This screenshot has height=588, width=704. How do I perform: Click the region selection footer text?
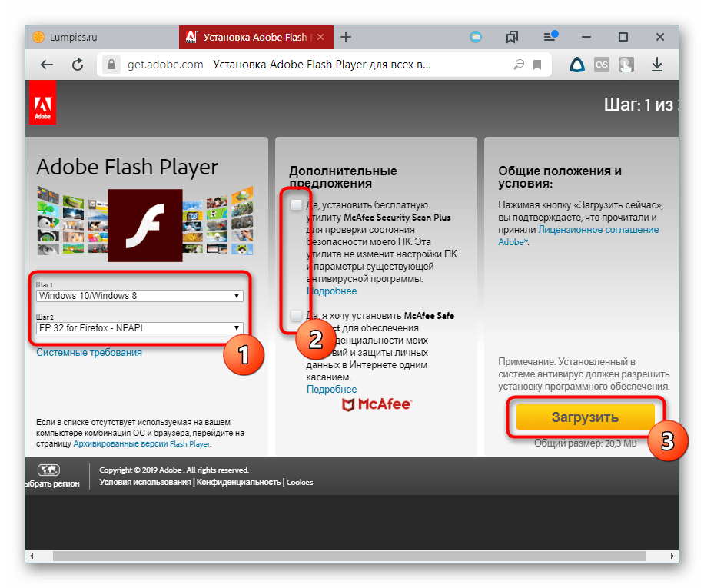click(x=52, y=484)
